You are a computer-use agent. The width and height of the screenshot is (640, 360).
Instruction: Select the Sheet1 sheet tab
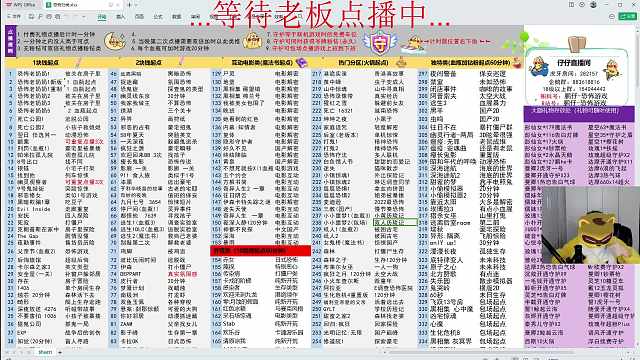(x=45, y=352)
